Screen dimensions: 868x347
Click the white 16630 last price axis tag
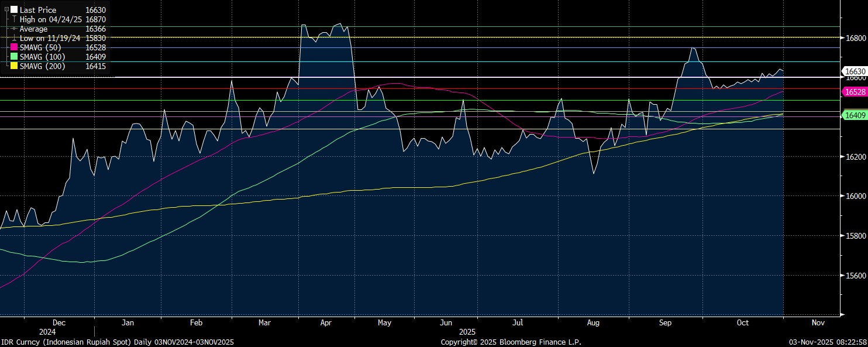point(855,71)
